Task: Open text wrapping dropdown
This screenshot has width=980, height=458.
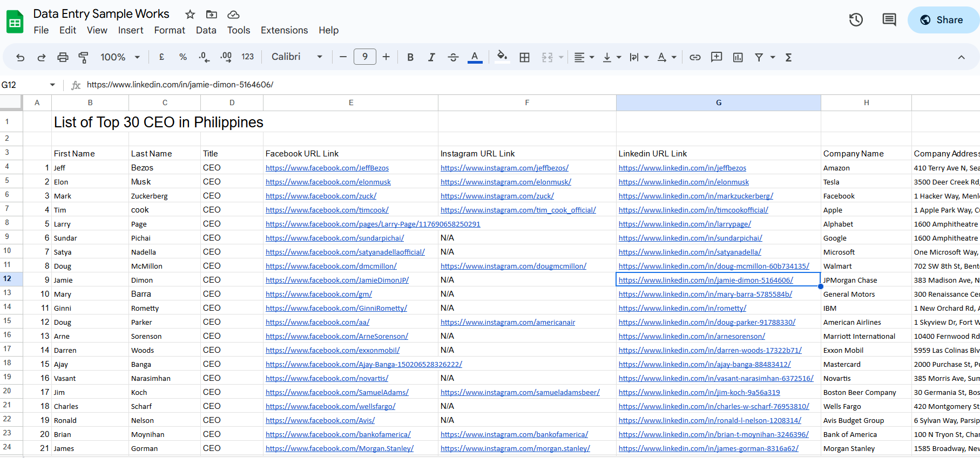Action: point(639,57)
